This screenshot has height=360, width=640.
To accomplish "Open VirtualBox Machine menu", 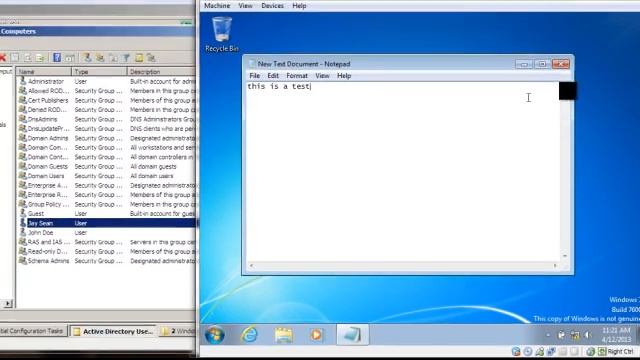I will (x=217, y=6).
